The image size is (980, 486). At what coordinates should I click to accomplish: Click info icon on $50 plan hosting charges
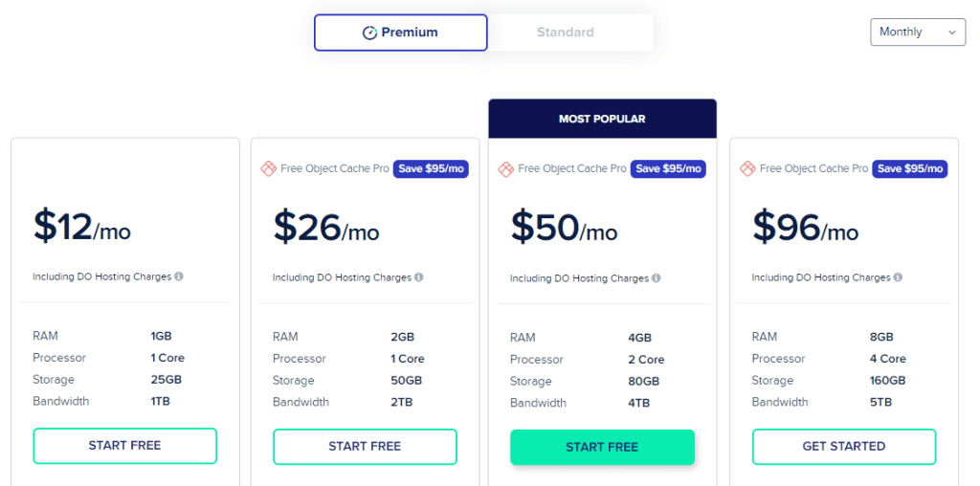(x=656, y=278)
